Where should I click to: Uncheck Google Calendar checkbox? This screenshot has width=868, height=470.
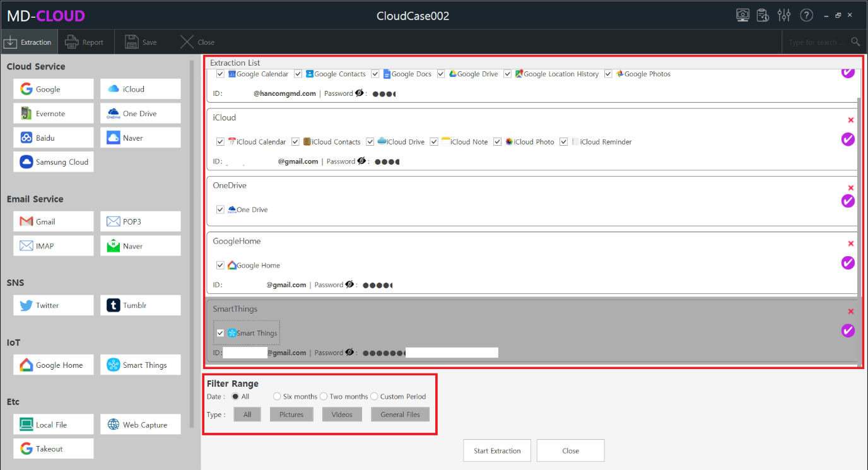coord(220,74)
